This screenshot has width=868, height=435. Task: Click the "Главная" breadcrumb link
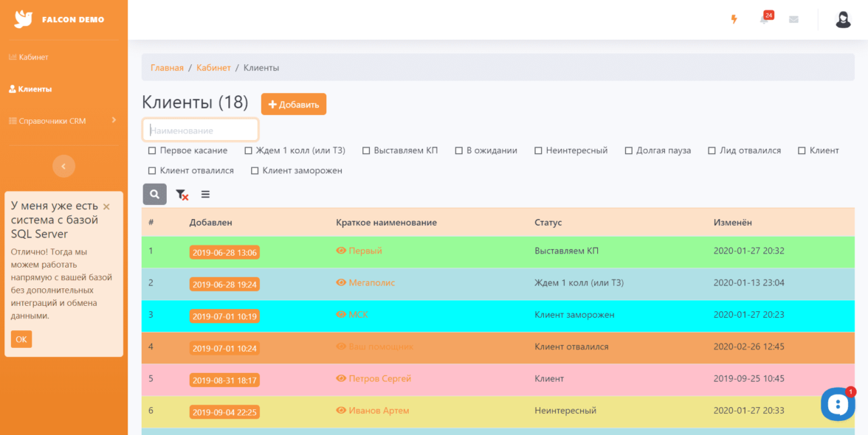pyautogui.click(x=167, y=68)
